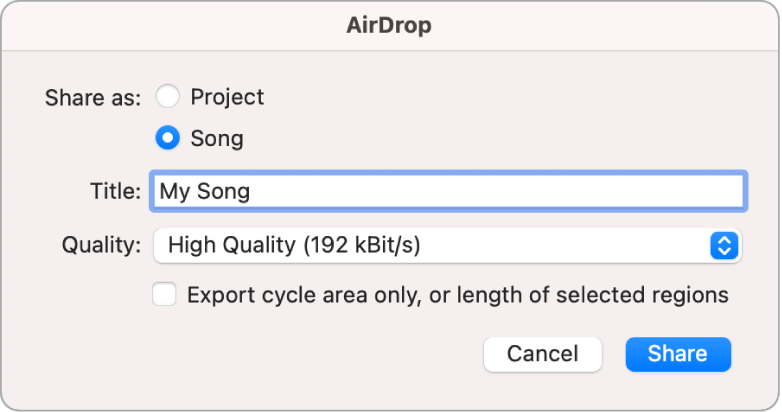Enable Export cycle area only checkbox

tap(164, 295)
